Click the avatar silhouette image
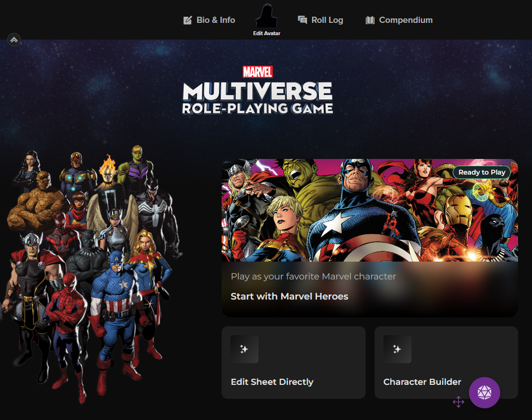Viewport: 532px width, 420px height. (x=266, y=15)
